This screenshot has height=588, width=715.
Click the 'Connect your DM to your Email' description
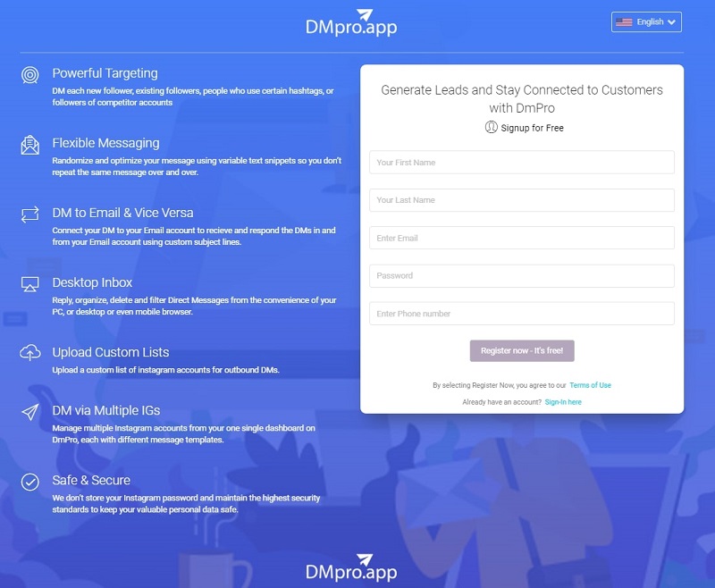(194, 236)
